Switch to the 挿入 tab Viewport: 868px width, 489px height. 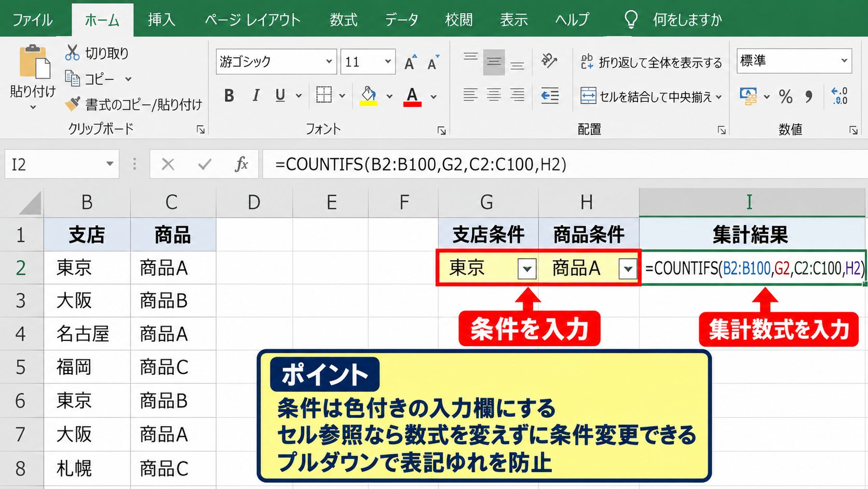(161, 20)
